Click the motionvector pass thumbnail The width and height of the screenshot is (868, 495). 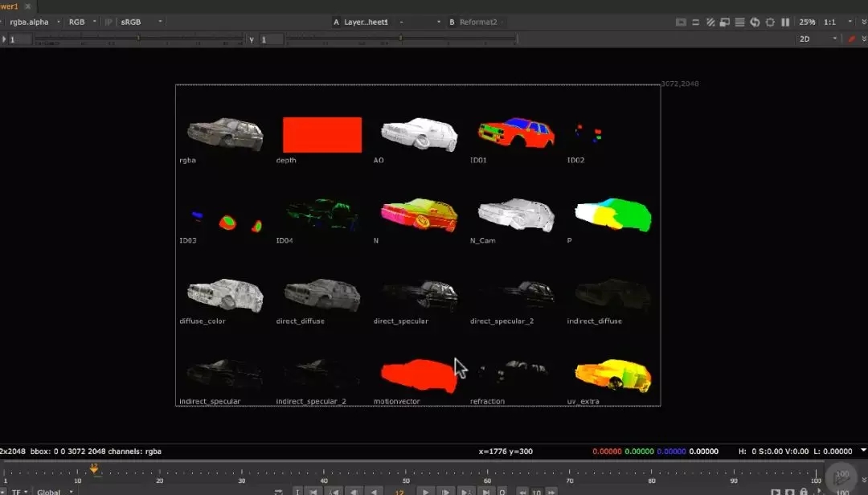(x=418, y=375)
